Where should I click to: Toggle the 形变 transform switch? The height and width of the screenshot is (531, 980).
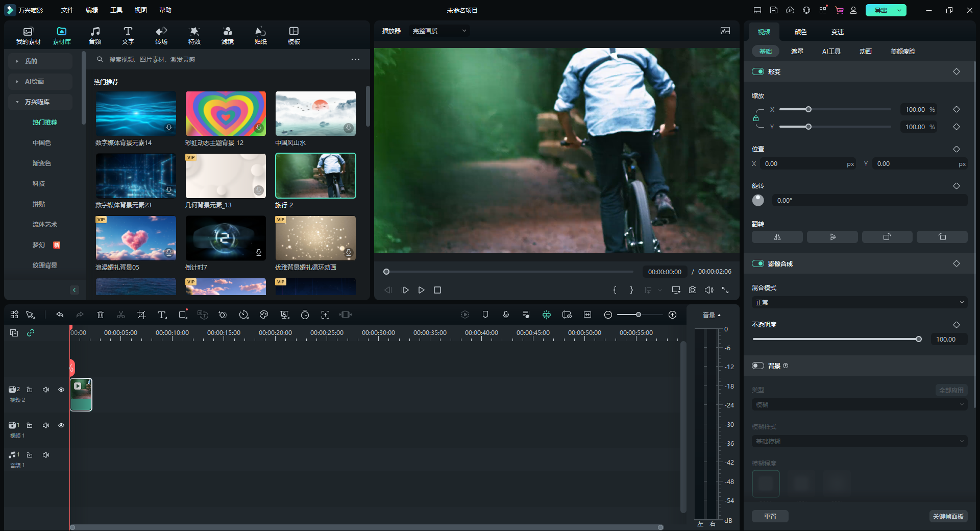(x=758, y=71)
